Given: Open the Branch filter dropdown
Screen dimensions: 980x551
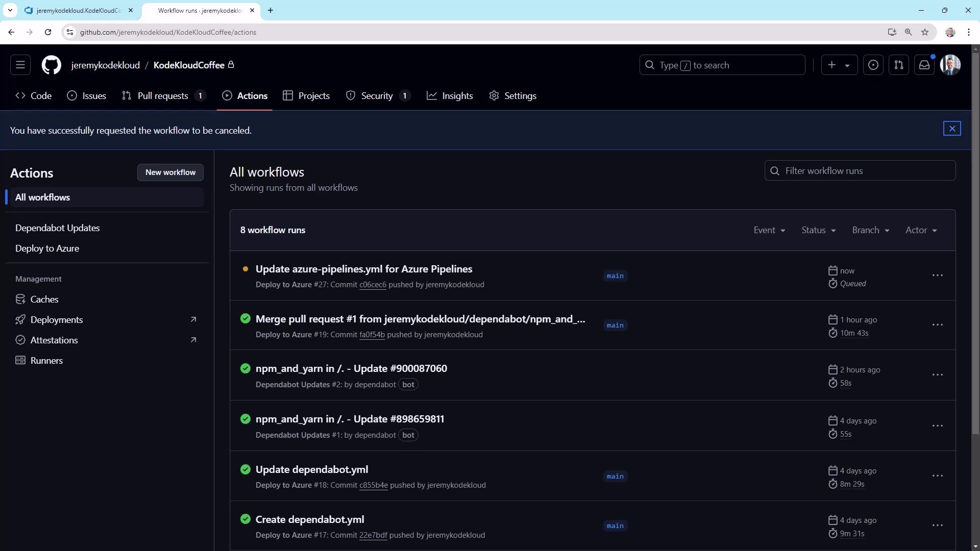Looking at the screenshot, I should tap(870, 230).
